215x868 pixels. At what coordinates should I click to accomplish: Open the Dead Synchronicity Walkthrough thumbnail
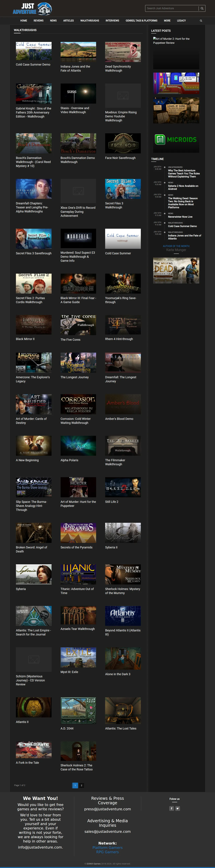point(123,51)
